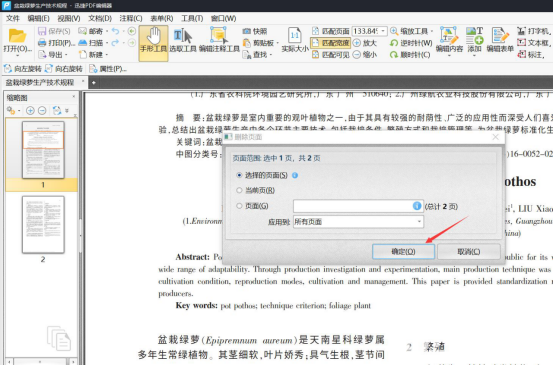Image resolution: width=553 pixels, height=366 pixels.
Task: Select the Callout tool (标注)
Action: click(x=531, y=55)
